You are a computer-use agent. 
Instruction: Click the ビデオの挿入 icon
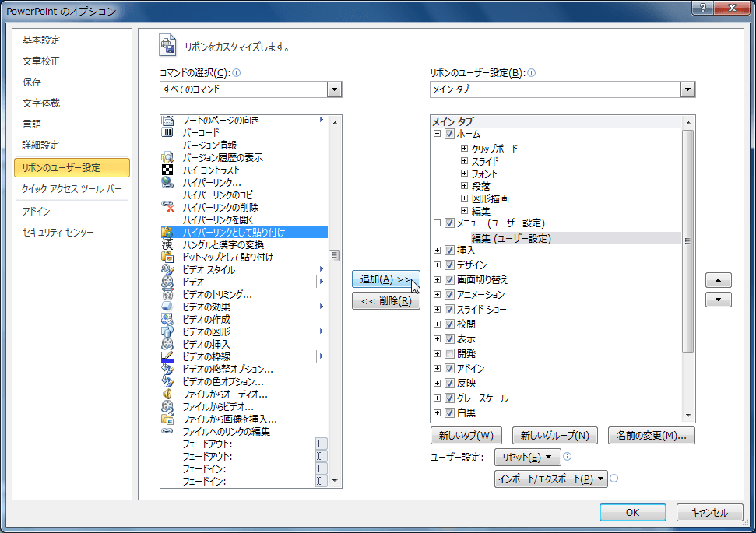pyautogui.click(x=167, y=344)
